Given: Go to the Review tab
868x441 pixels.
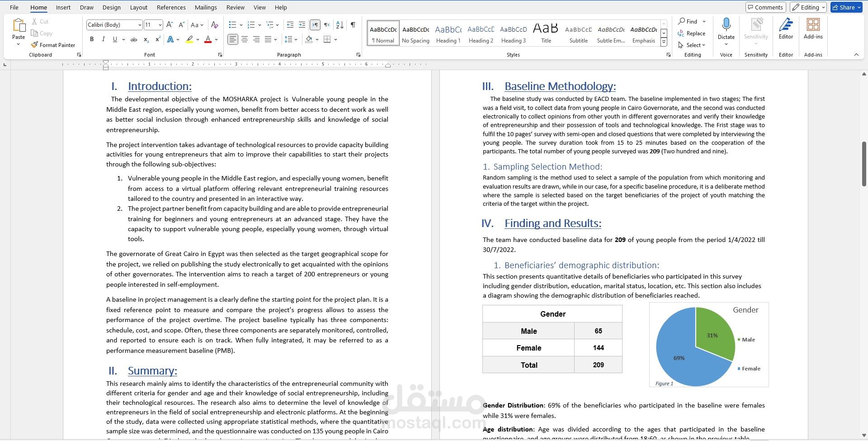Looking at the screenshot, I should (x=235, y=7).
